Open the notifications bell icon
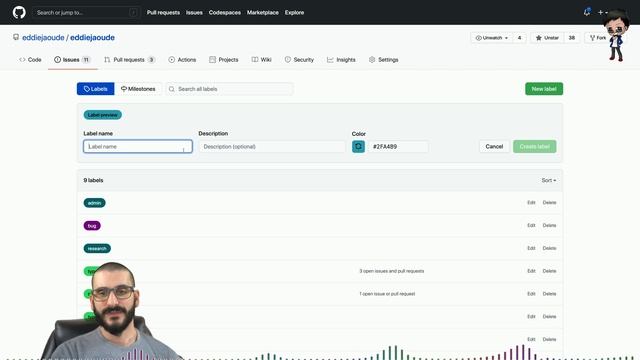Viewport: 640px width, 360px height. tap(587, 12)
